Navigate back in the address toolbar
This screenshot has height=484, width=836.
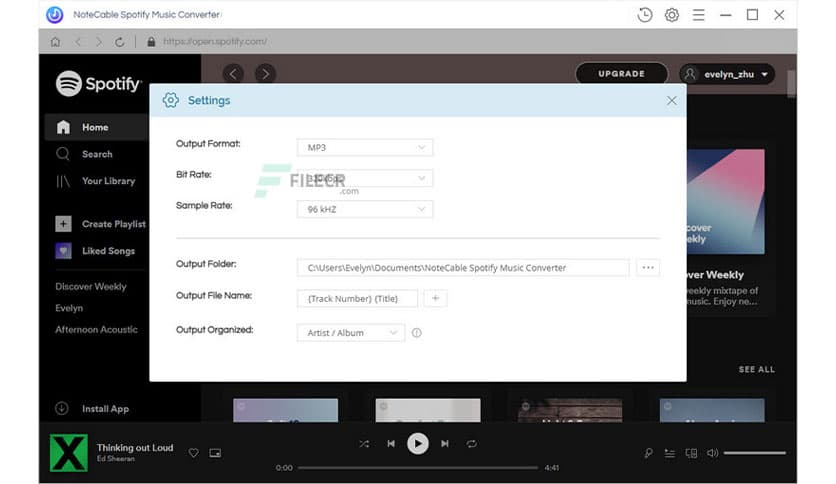(78, 42)
